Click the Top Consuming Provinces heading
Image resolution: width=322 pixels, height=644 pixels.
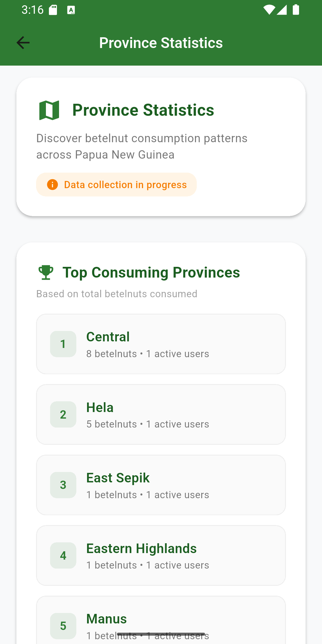pos(151,273)
